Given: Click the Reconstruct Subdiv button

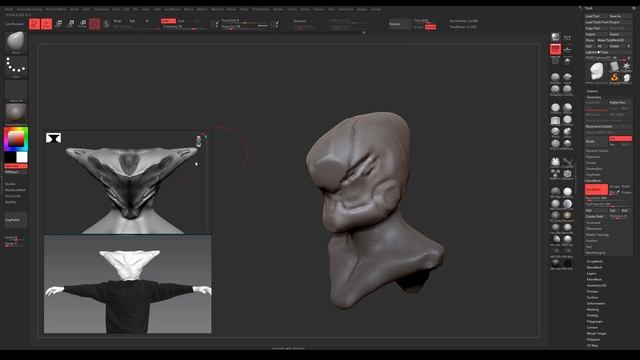Looking at the screenshot, I should (x=608, y=127).
